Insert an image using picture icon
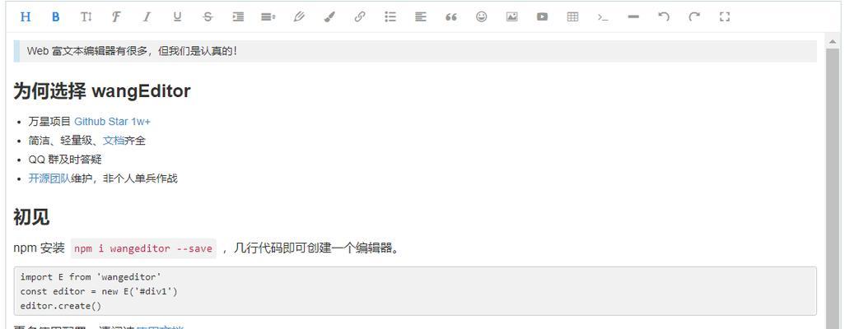Image resolution: width=868 pixels, height=329 pixels. 512,16
